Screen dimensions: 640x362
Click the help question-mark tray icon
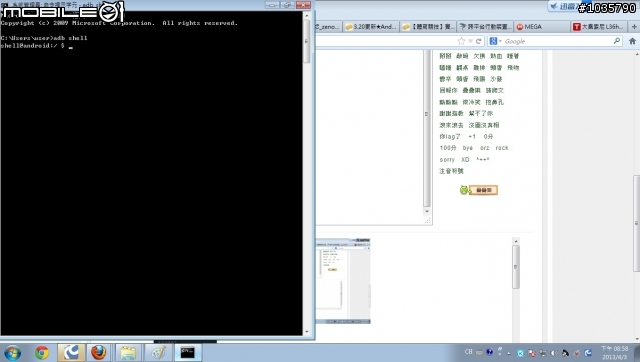tap(489, 352)
